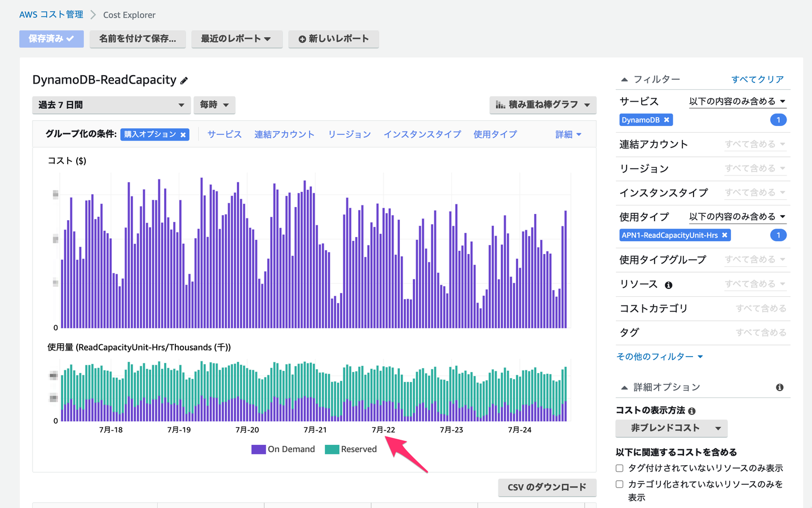
Task: Click the info icon next to リソース
Action: (x=668, y=285)
